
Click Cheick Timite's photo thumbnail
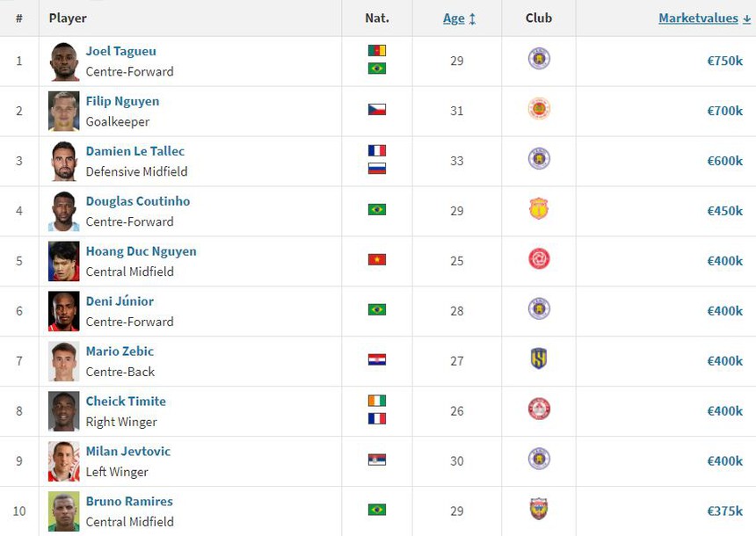tap(63, 410)
